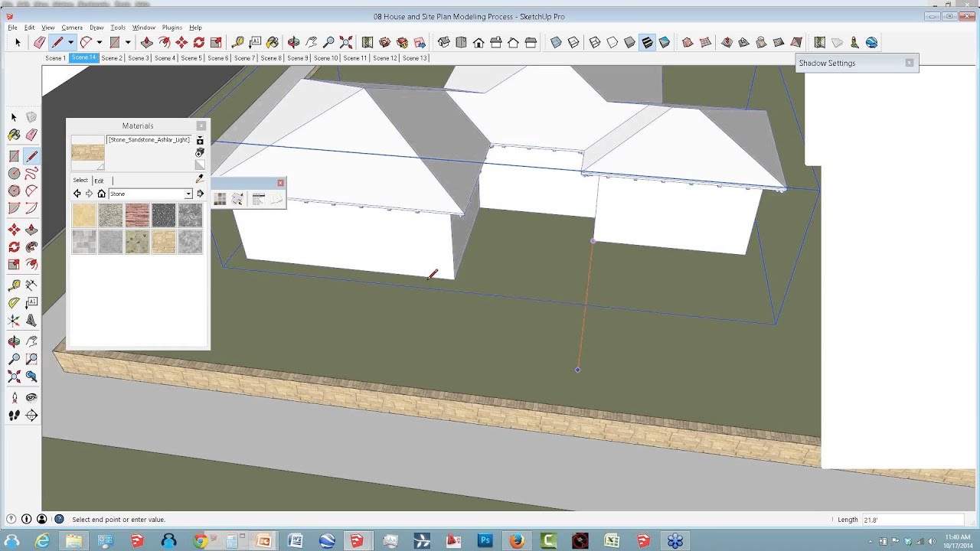The image size is (980, 551).
Task: Select the Position Camera tool in left toolbar
Action: (14, 398)
